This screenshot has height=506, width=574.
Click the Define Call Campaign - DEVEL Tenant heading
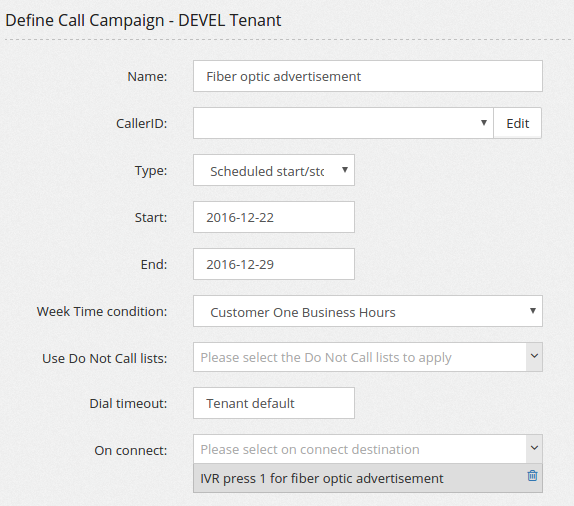(x=143, y=20)
